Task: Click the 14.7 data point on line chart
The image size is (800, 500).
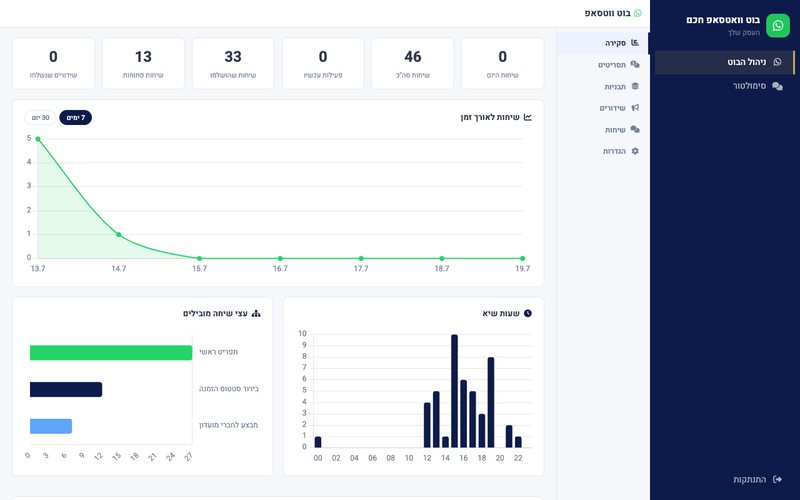Action: point(119,235)
